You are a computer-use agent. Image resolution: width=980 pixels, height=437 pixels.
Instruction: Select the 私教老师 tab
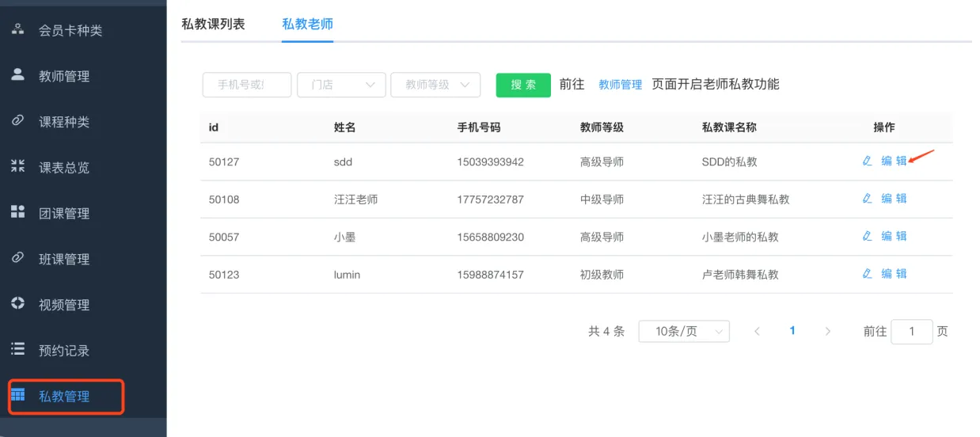(x=307, y=24)
